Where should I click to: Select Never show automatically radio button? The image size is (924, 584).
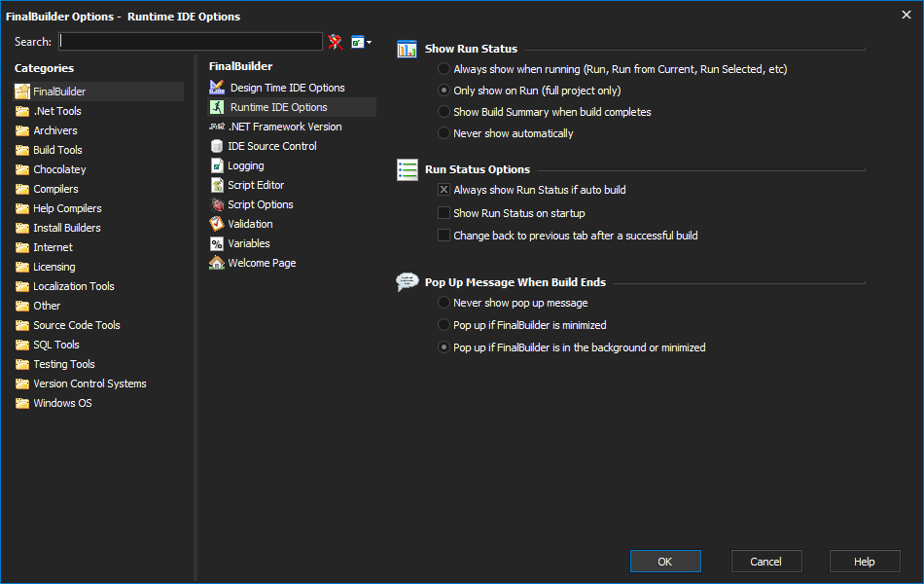coord(444,133)
